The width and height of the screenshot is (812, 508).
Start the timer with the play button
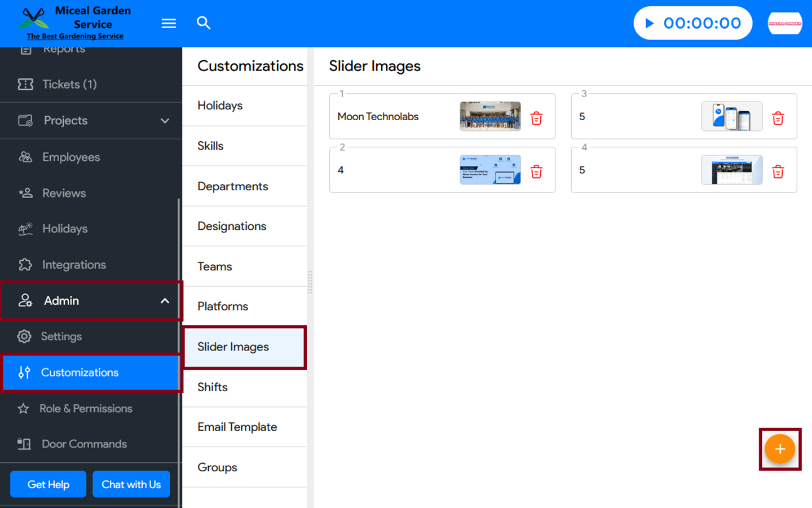650,23
